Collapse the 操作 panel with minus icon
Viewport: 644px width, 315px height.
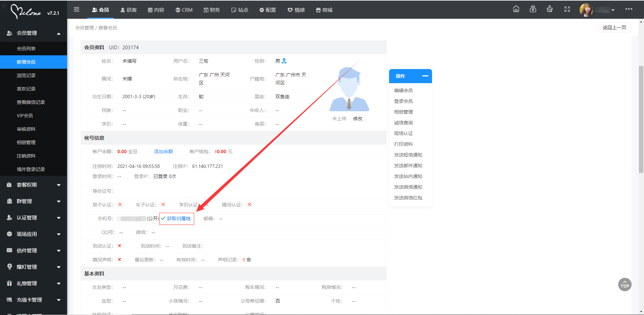click(x=425, y=76)
